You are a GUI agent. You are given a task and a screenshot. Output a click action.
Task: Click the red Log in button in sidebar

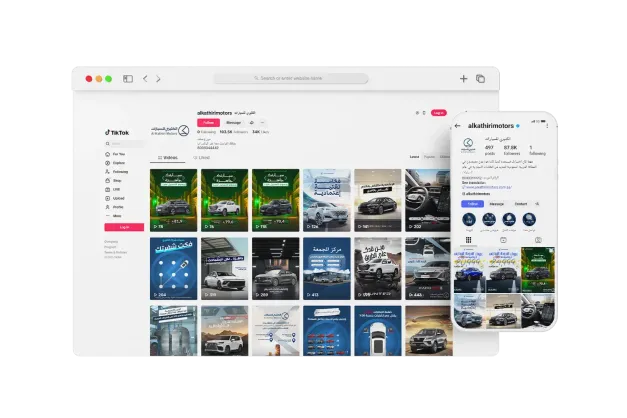(124, 227)
